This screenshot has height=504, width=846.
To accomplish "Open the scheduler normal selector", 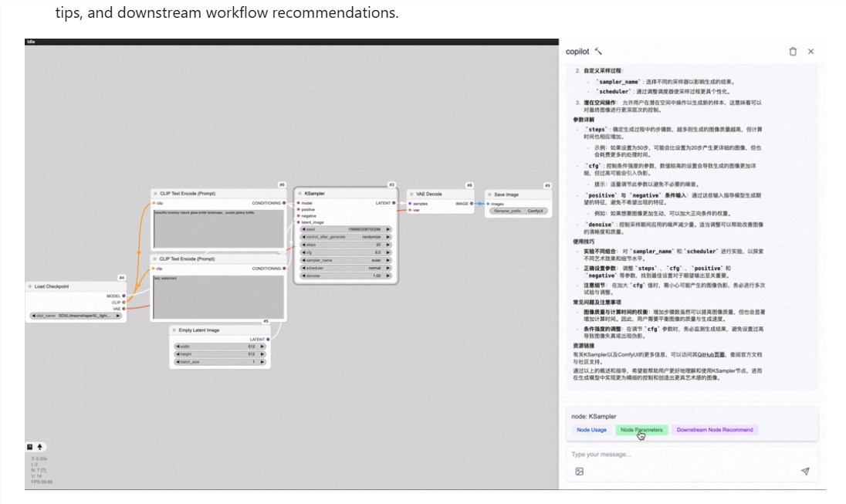I will click(x=346, y=268).
